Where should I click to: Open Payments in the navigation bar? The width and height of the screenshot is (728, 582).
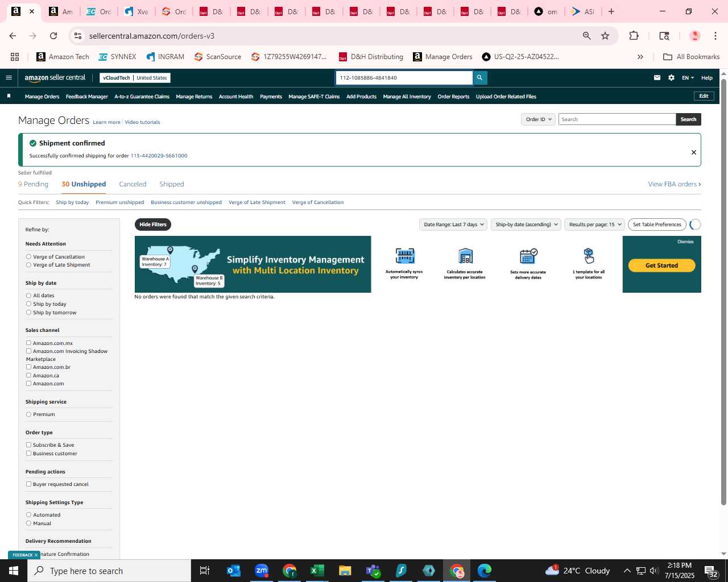[271, 97]
